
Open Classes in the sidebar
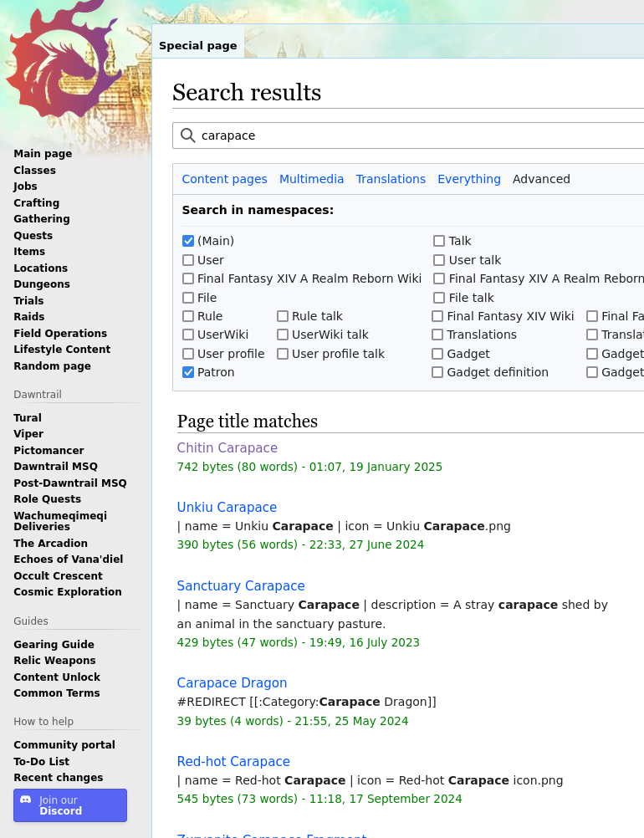click(35, 170)
